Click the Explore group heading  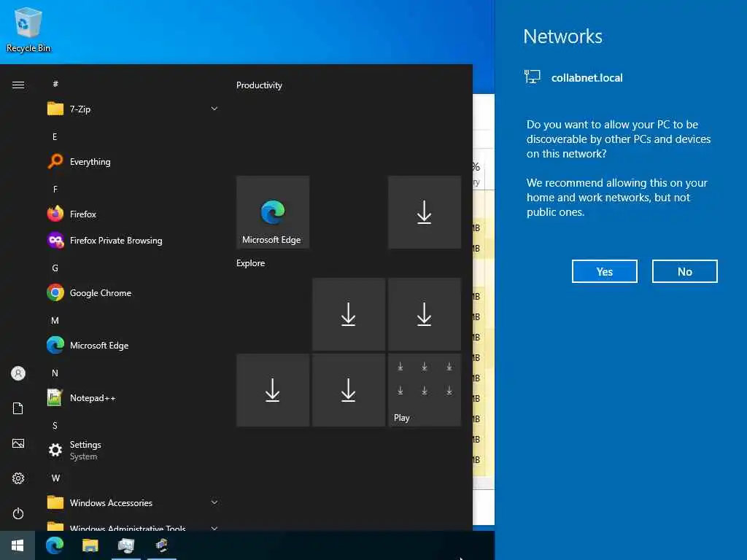pos(251,263)
